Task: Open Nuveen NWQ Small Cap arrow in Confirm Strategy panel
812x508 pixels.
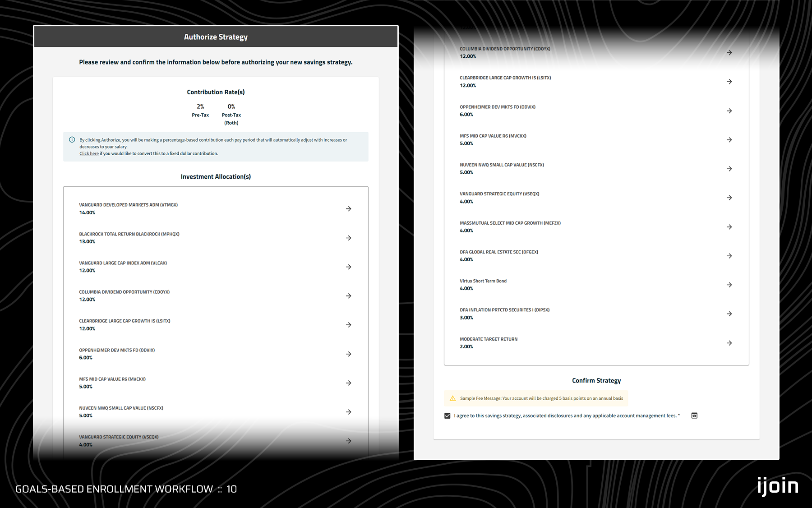Action: coord(729,169)
